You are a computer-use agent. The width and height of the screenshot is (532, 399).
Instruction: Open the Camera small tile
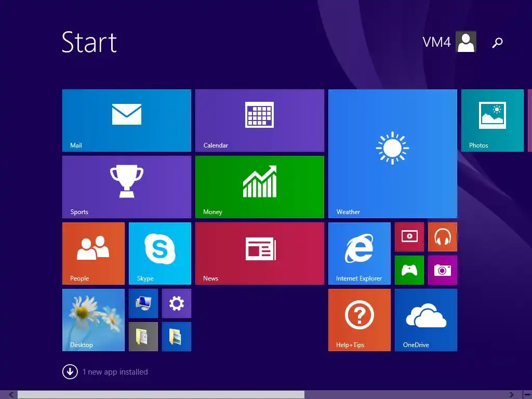click(x=443, y=270)
